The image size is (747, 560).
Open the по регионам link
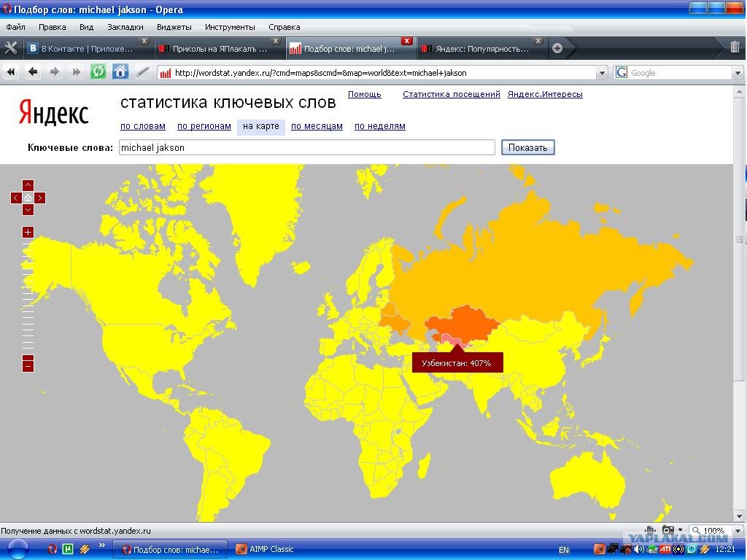pyautogui.click(x=204, y=126)
